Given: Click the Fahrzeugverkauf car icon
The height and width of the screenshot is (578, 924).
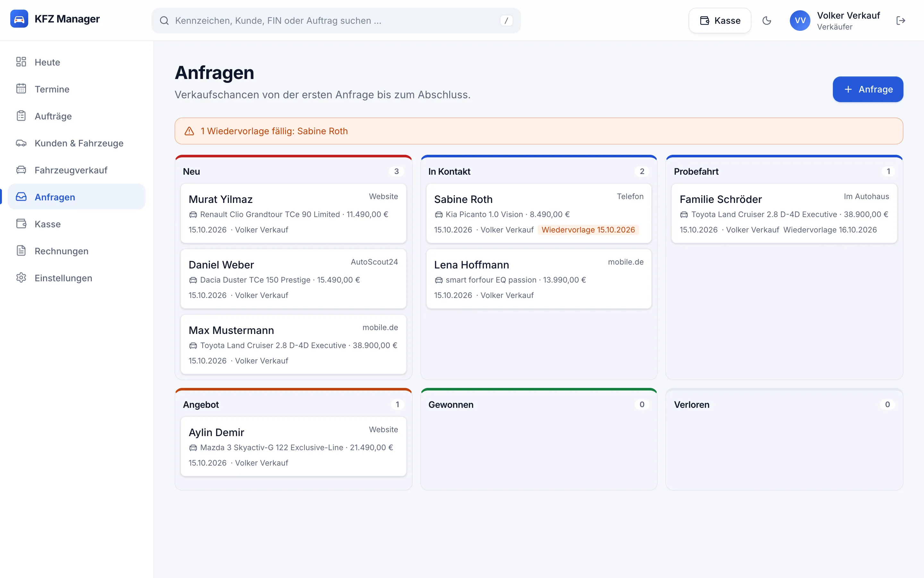Looking at the screenshot, I should [x=21, y=170].
